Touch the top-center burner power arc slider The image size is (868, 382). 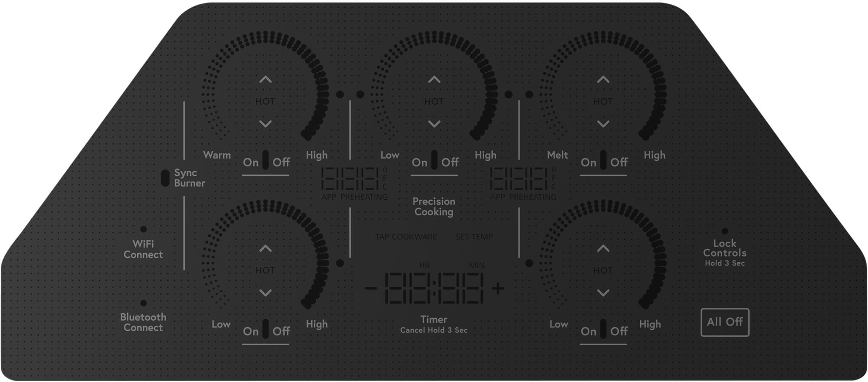(434, 85)
